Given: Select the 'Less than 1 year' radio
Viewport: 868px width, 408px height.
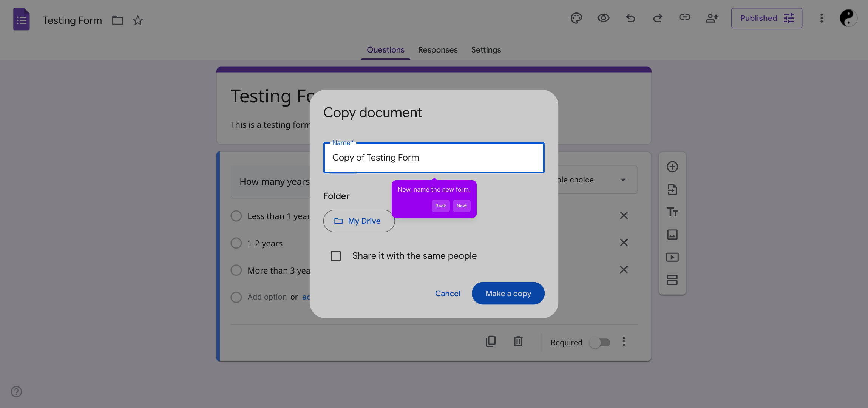Looking at the screenshot, I should coord(236,216).
